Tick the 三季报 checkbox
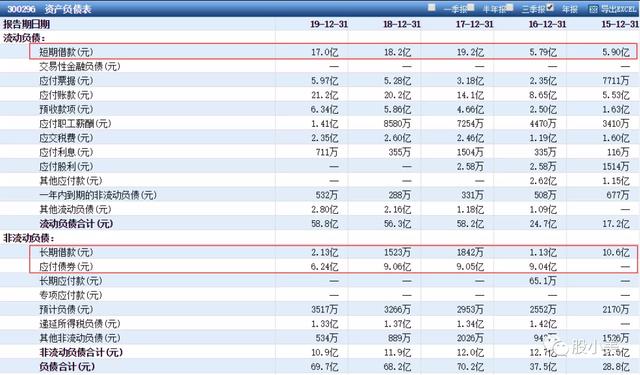The width and height of the screenshot is (640, 375). (x=510, y=7)
